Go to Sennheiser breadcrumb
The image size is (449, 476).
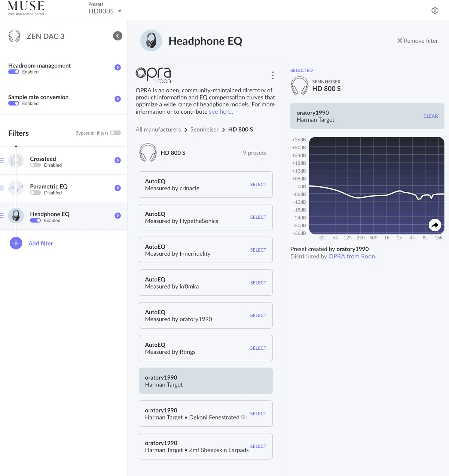pos(204,129)
